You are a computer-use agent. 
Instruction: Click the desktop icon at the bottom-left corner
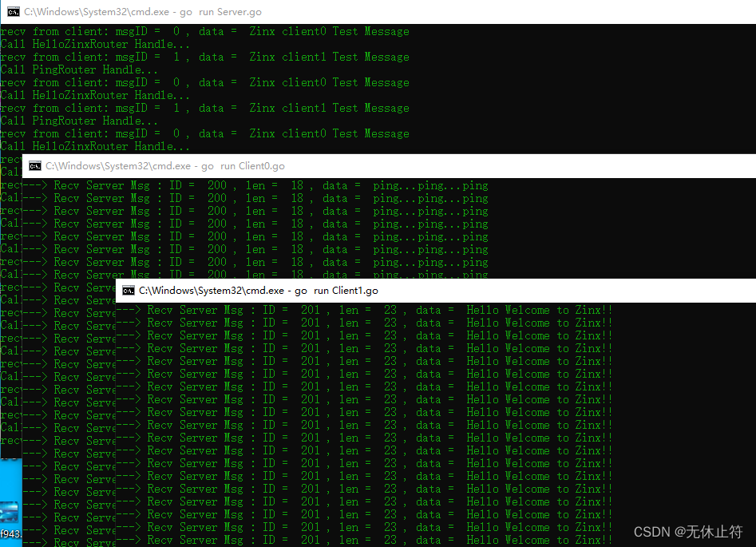pos(10,518)
